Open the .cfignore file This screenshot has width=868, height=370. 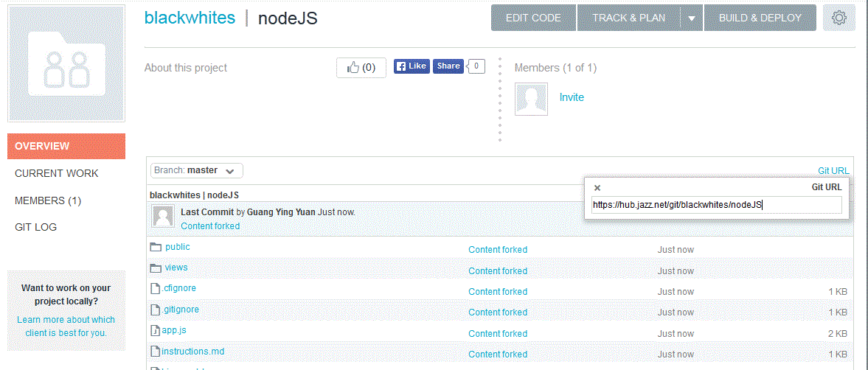tap(178, 288)
